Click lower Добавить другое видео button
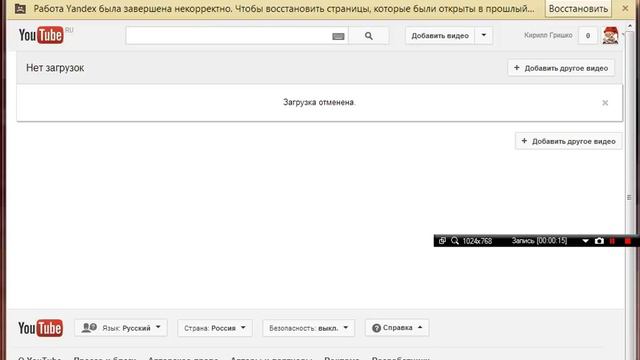Screen dimensions: 640x360 click(568, 141)
